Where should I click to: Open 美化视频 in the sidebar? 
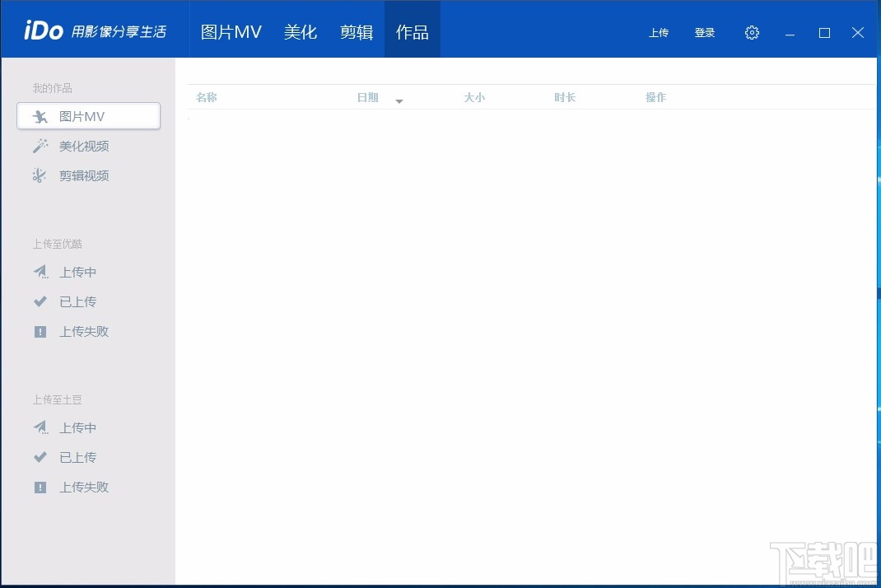click(x=84, y=146)
